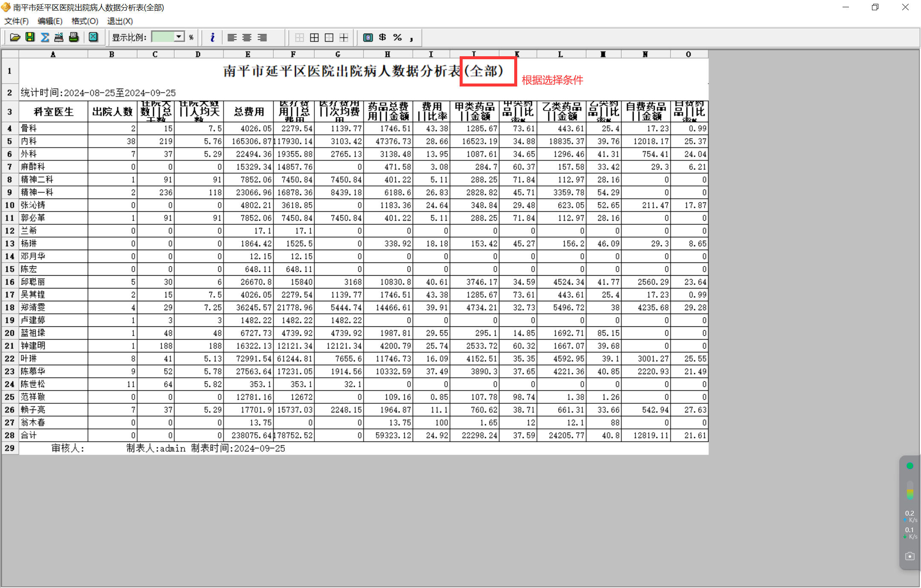Open the display ratio dropdown arrow
Image resolution: width=921 pixels, height=588 pixels.
tap(179, 37)
